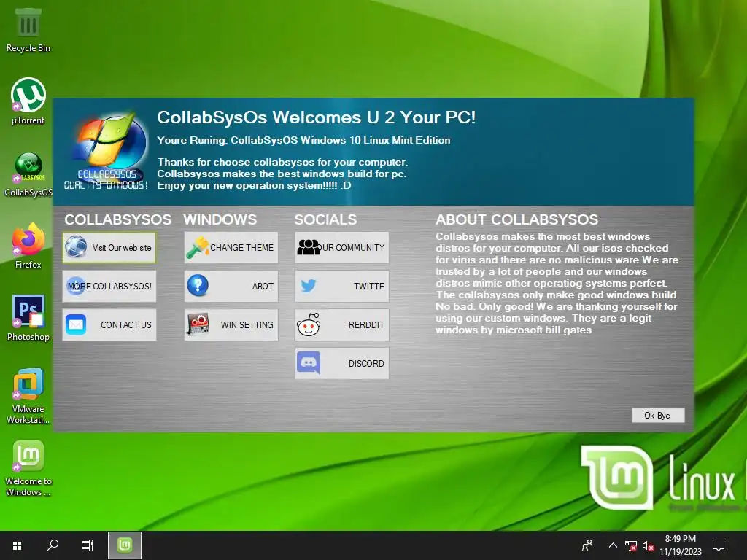The height and width of the screenshot is (560, 747).
Task: Launch the µTorrent desktop shortcut
Action: (28, 101)
